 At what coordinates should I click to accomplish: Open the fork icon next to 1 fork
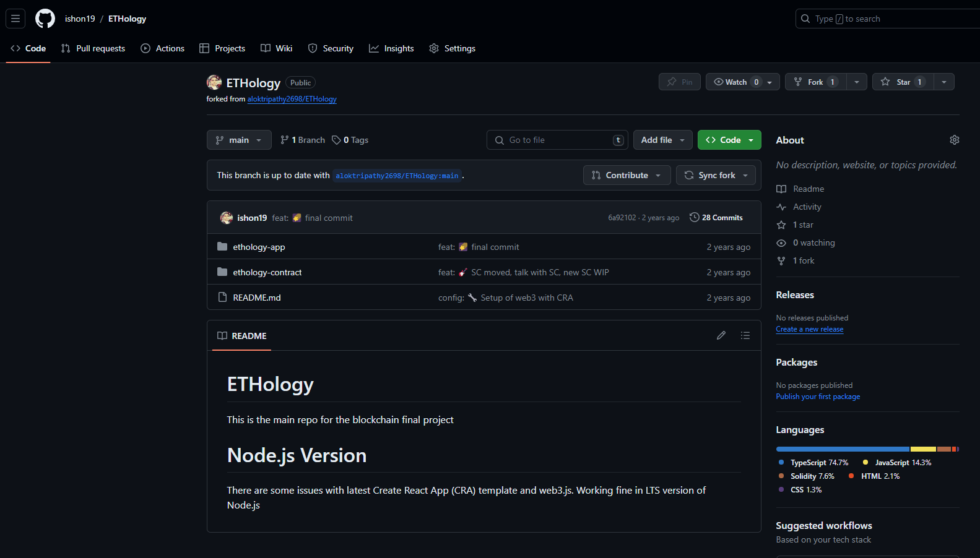pos(781,260)
